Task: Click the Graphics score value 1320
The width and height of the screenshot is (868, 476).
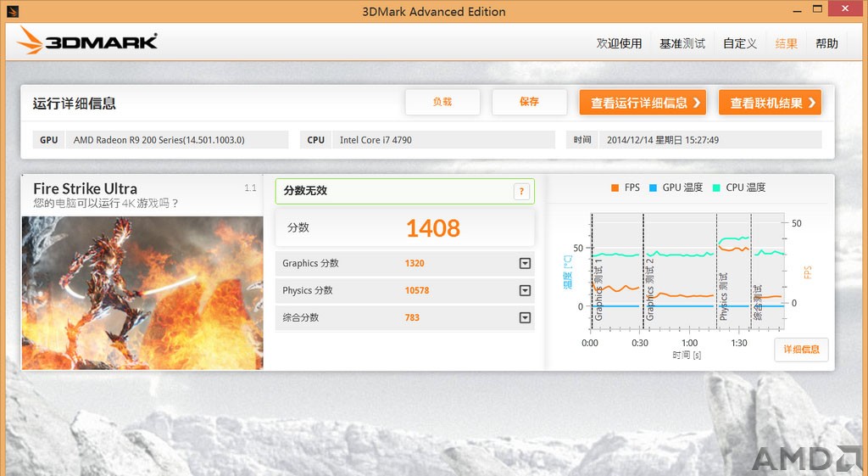Action: coord(415,263)
